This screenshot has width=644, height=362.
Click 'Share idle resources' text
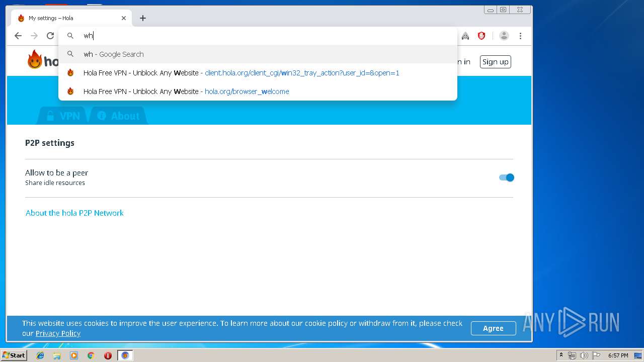pos(55,183)
